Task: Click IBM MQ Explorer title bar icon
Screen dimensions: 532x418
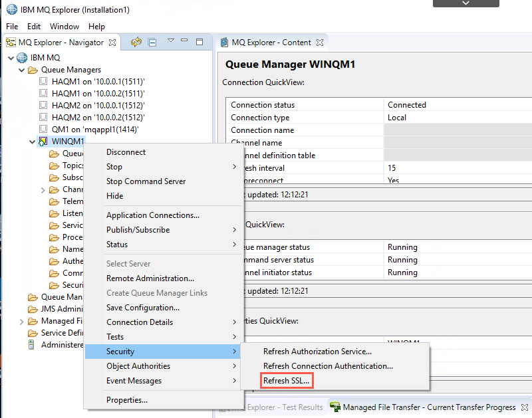Action: [12, 9]
